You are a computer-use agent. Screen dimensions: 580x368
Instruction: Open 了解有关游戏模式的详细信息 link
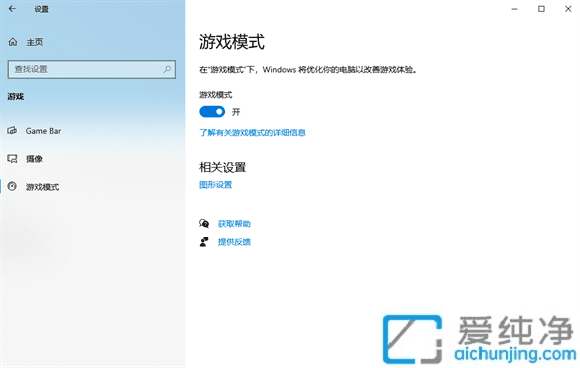(252, 132)
